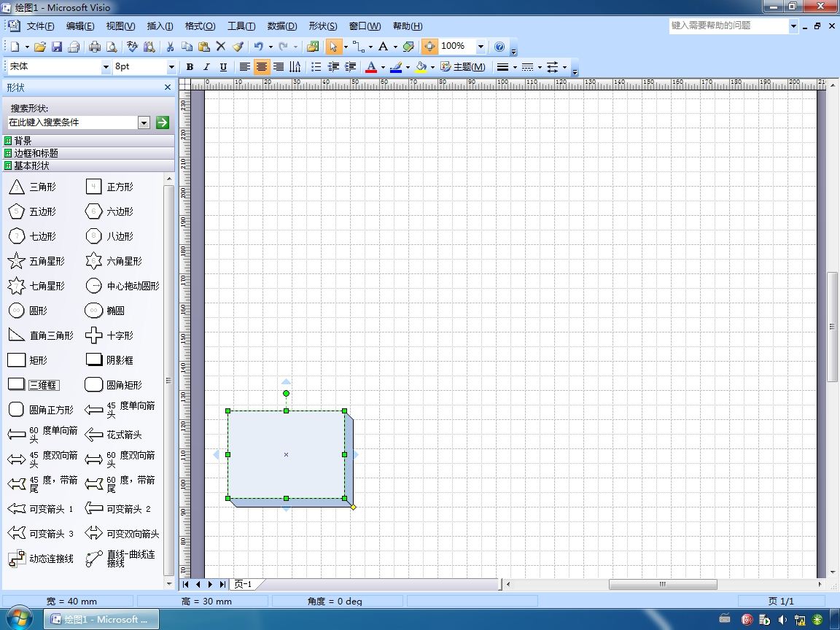Open the line weight dropdown arrow

(515, 68)
